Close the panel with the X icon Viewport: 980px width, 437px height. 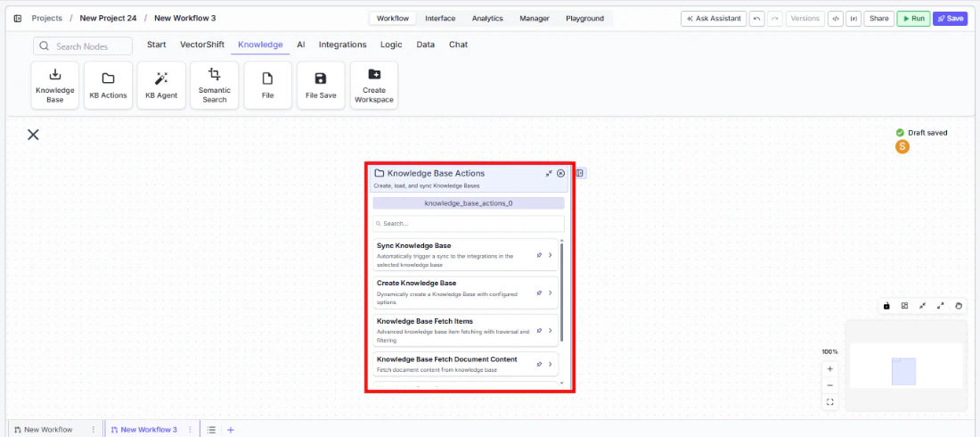coord(33,134)
